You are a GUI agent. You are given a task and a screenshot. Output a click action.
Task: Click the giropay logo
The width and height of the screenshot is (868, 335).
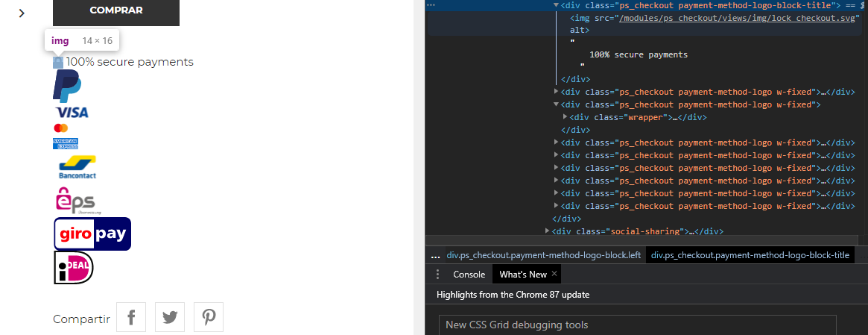92,234
